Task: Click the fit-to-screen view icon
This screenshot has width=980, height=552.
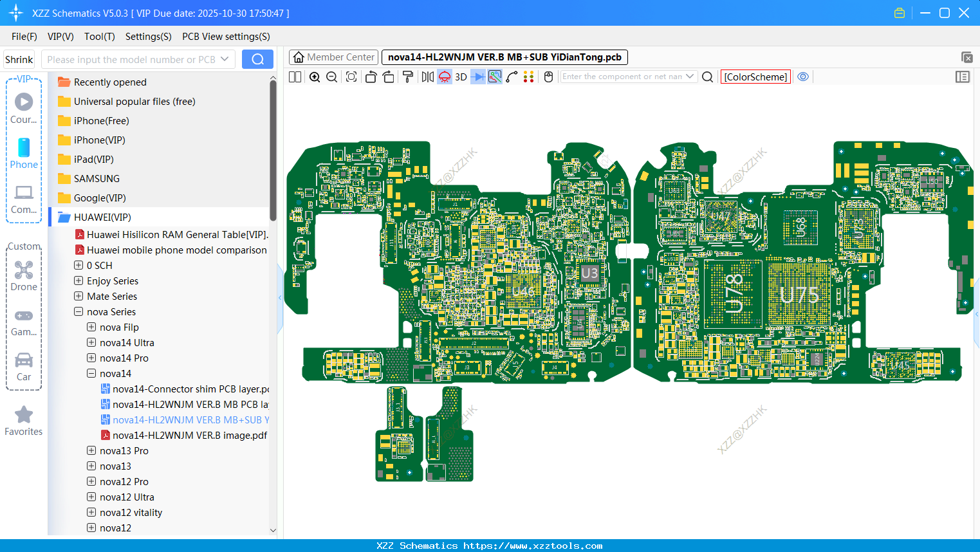Action: pyautogui.click(x=351, y=77)
